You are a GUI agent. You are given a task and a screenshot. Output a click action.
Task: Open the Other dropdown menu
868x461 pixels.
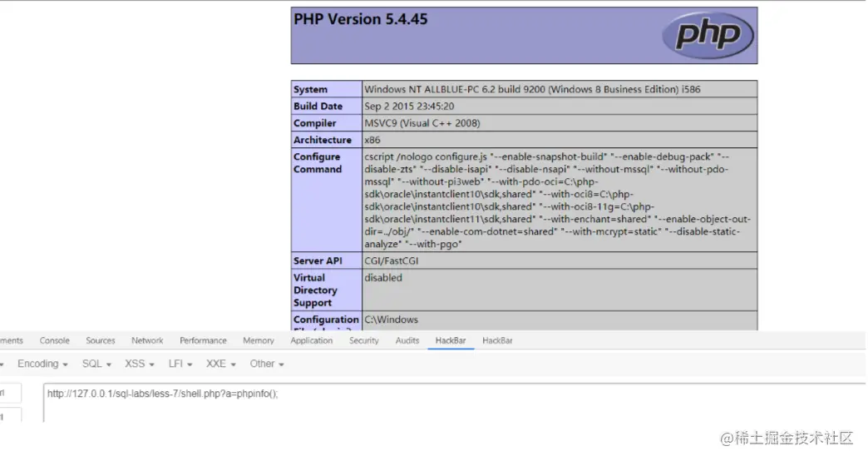(x=267, y=364)
